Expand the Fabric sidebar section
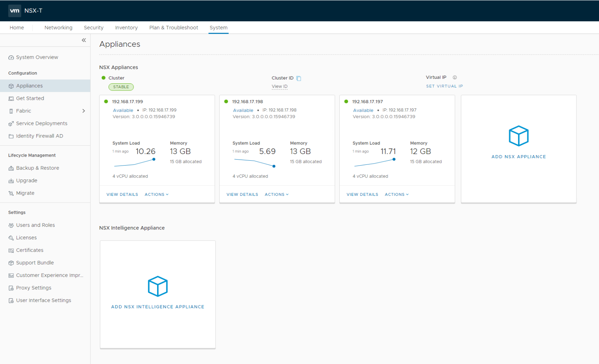This screenshot has width=599, height=364. click(x=84, y=111)
